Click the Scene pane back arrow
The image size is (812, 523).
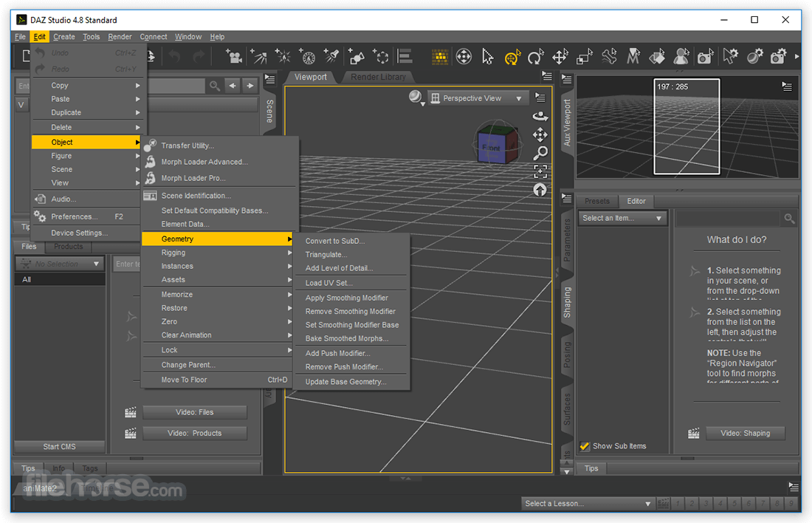(x=233, y=86)
